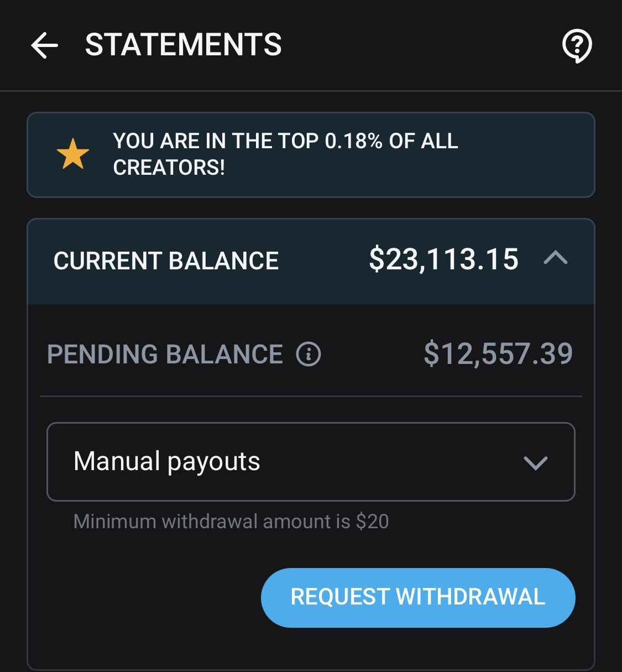The width and height of the screenshot is (622, 672).
Task: Show pending balance info tooltip icon
Action: click(309, 354)
